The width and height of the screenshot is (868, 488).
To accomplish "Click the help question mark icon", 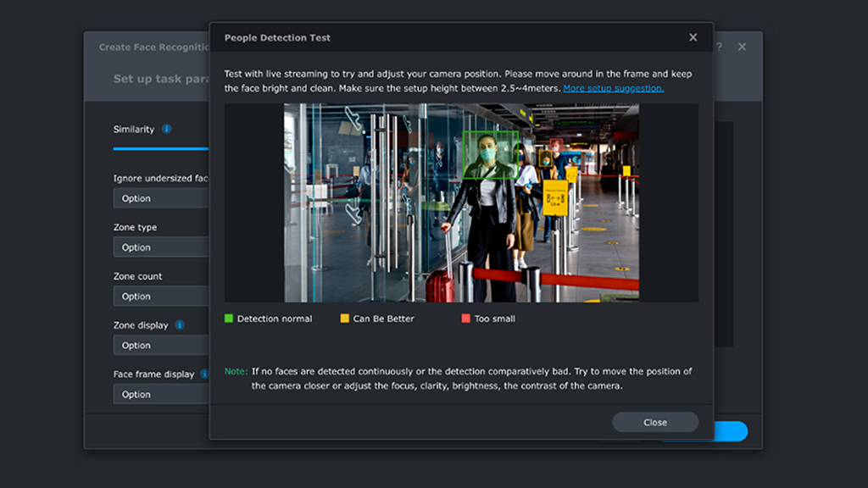I will [720, 47].
